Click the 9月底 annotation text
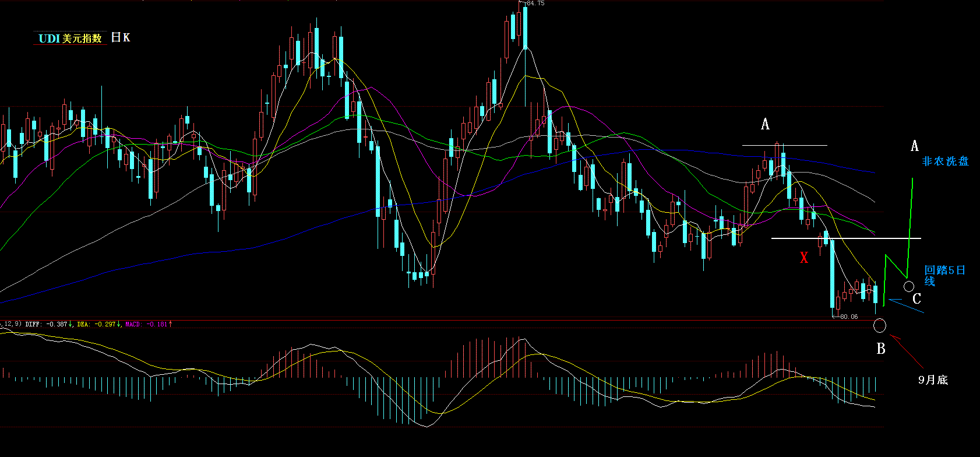 point(933,380)
